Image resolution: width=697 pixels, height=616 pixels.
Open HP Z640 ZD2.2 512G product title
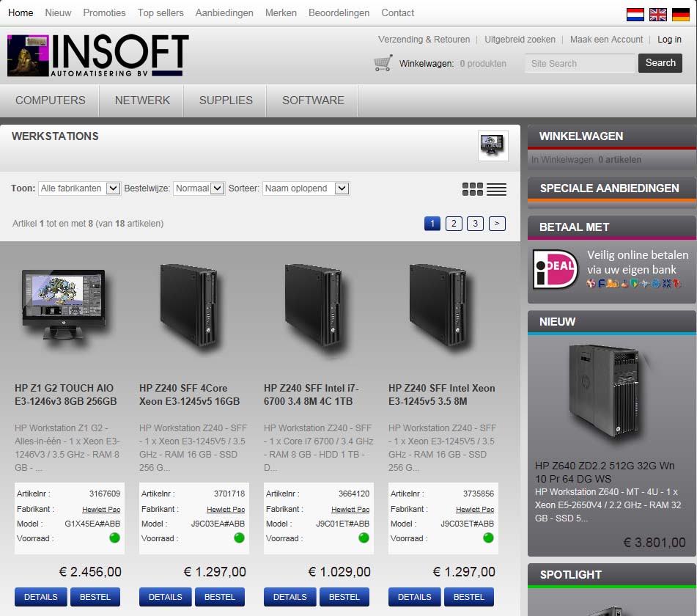tap(605, 472)
